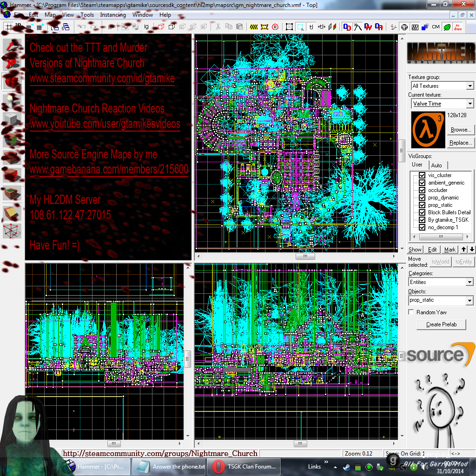This screenshot has height=476, width=476.
Task: Toggle the texture lock 'tl' button
Action: 311,27
